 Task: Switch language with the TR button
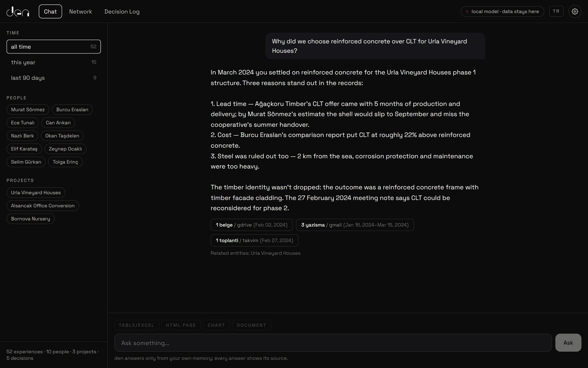556,11
